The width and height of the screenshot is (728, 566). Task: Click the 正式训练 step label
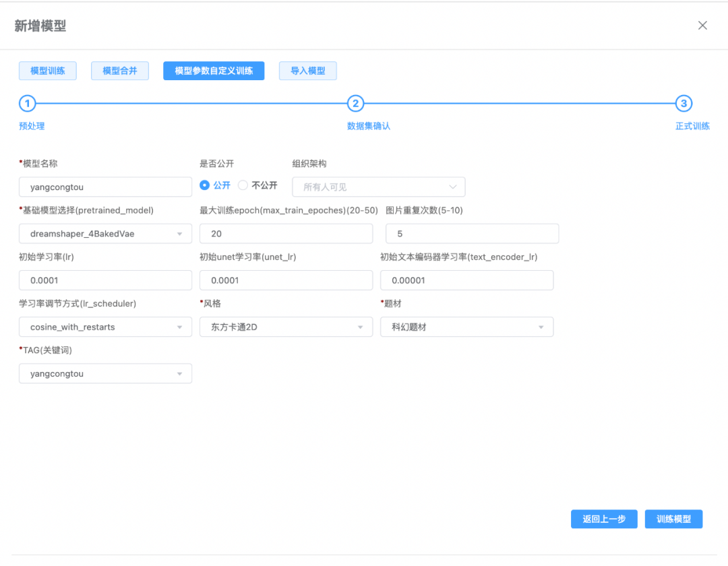692,126
